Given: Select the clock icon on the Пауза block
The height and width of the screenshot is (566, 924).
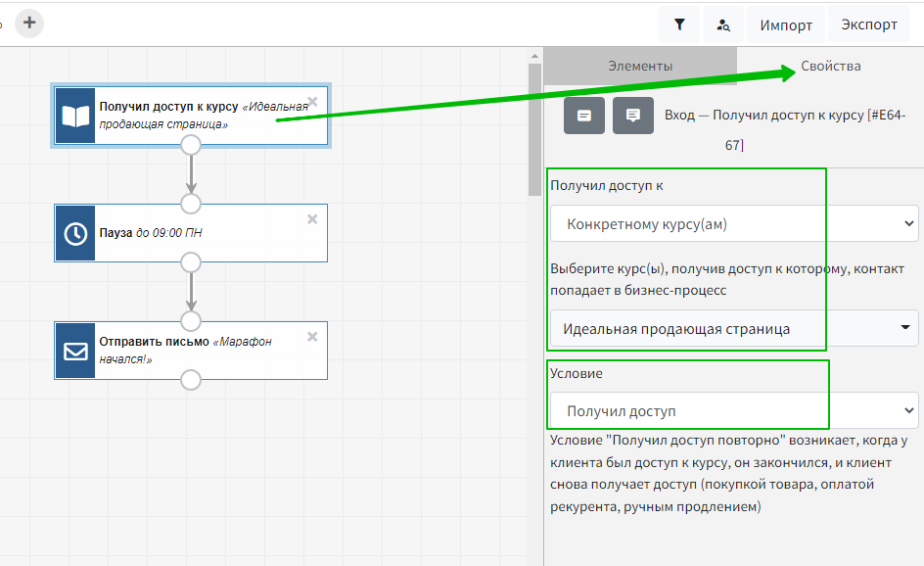Looking at the screenshot, I should point(75,233).
